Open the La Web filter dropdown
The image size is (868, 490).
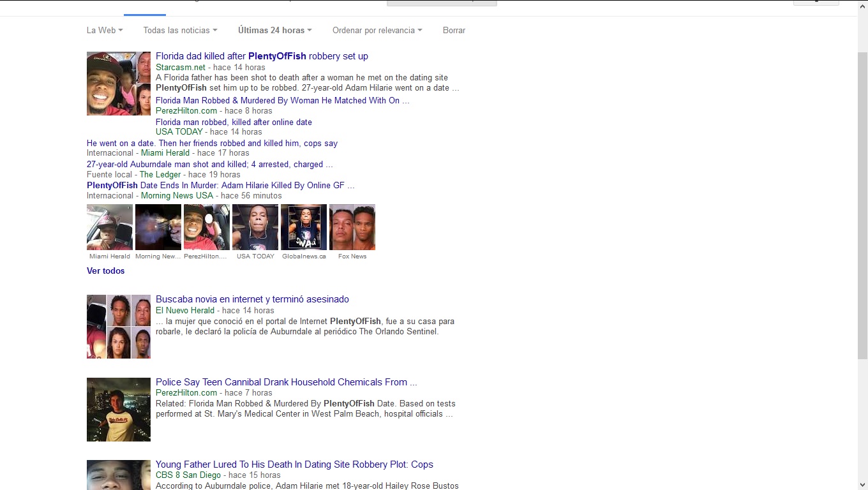point(105,30)
